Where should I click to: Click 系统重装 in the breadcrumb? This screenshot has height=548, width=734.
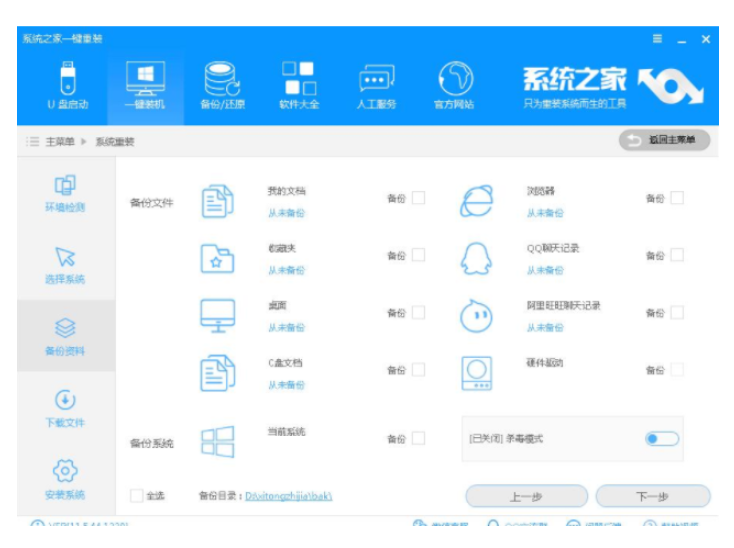tap(115, 141)
